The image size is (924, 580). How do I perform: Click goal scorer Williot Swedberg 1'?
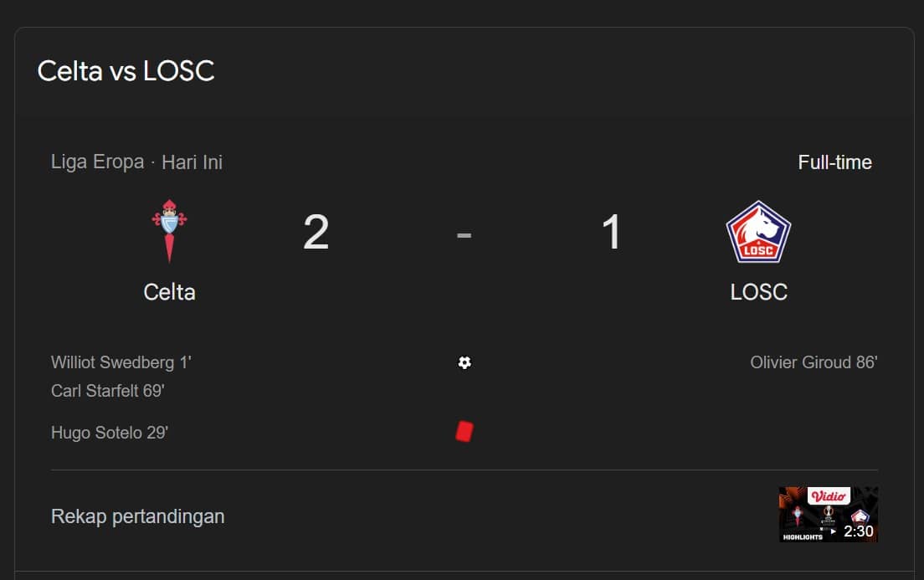pos(121,362)
